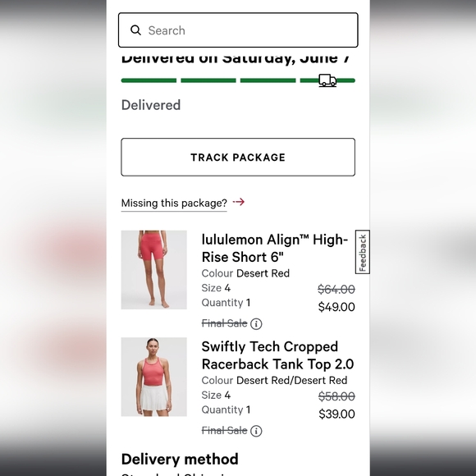Click the info icon next to shorts Final Sale

click(x=256, y=324)
